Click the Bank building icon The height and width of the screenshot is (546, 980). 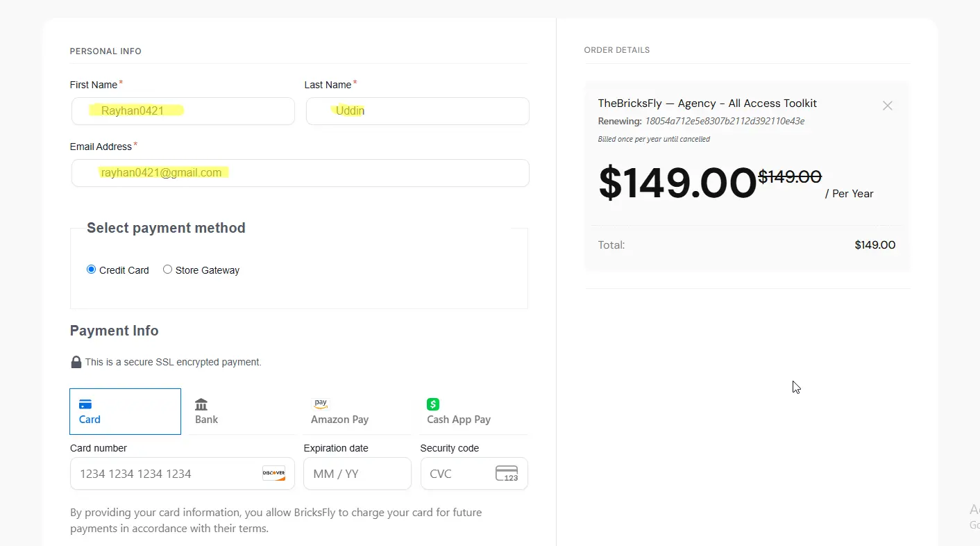tap(201, 404)
